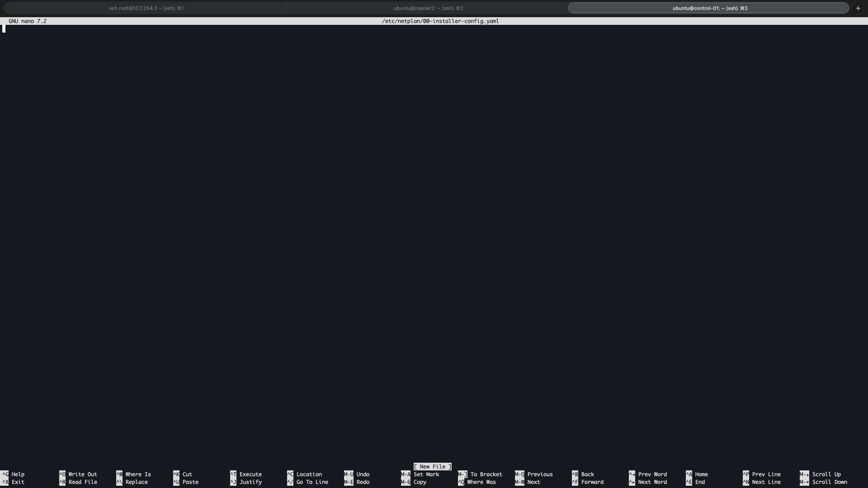Click the Undo shortcut label

tap(363, 474)
